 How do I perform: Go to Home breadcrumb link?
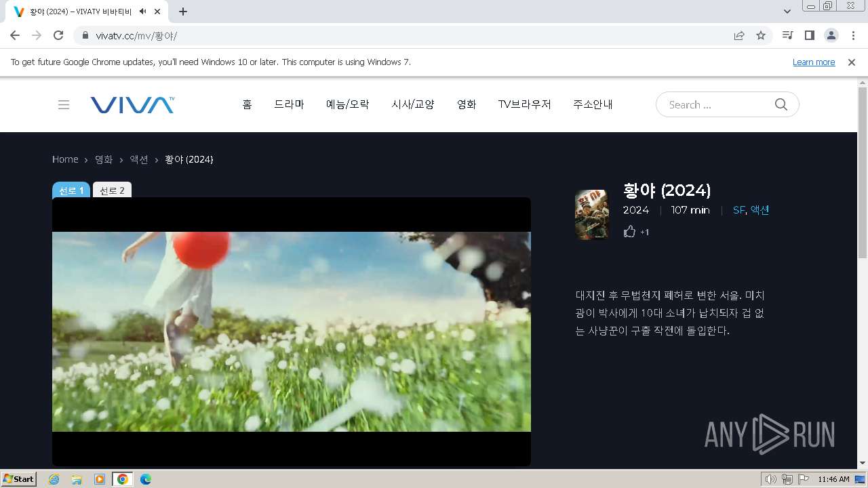(x=65, y=159)
